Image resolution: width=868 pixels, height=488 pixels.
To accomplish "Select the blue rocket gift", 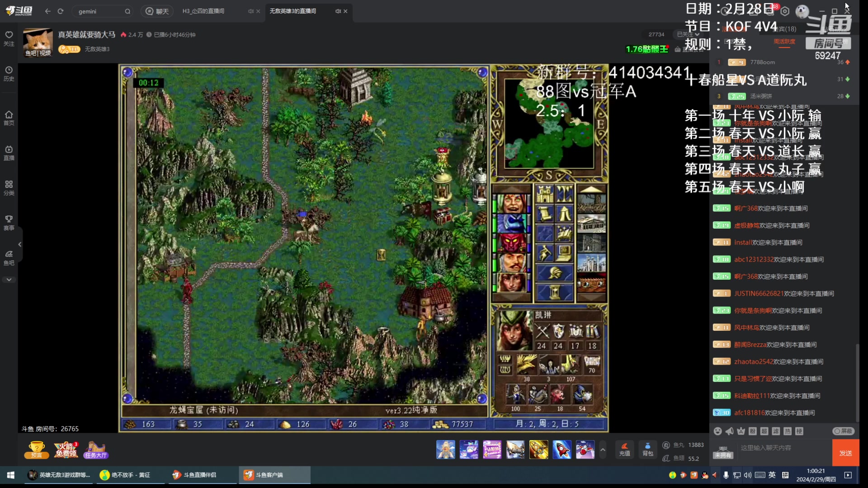I will (x=562, y=450).
